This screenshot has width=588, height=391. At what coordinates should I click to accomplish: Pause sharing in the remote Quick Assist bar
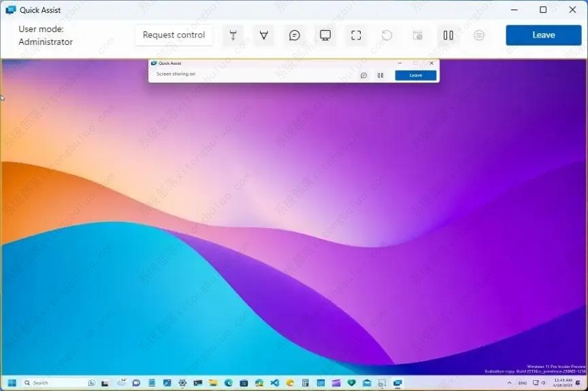point(380,76)
